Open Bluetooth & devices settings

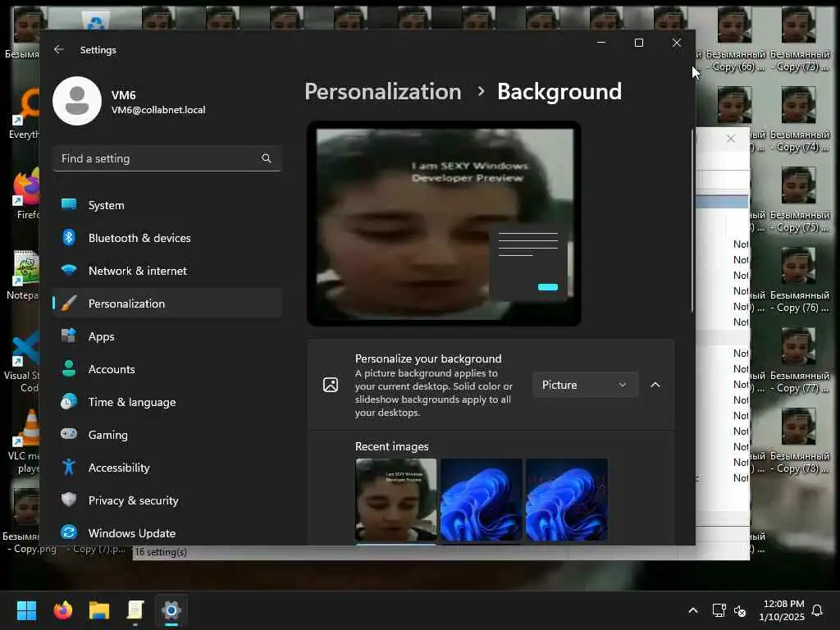(x=167, y=238)
